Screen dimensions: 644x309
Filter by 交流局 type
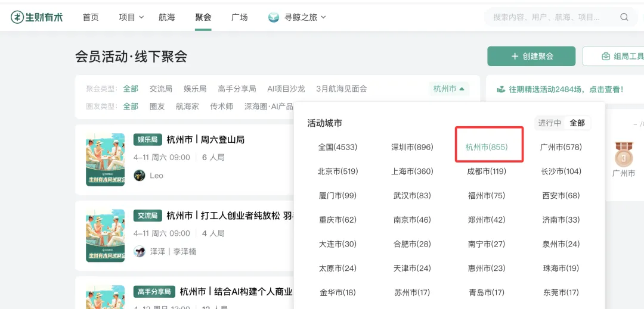click(x=160, y=89)
